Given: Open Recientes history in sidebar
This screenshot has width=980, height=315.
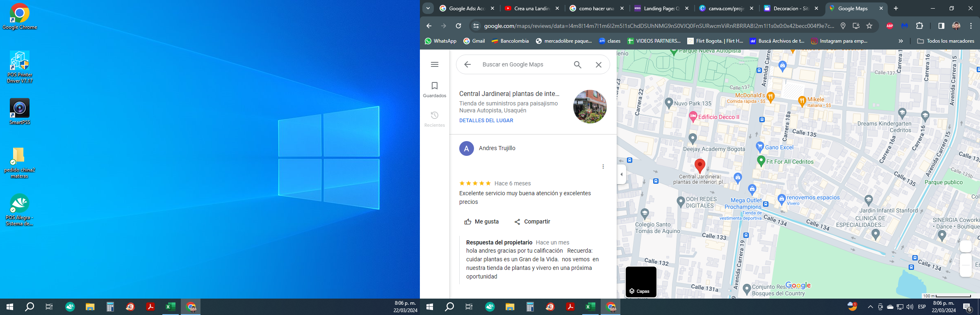Looking at the screenshot, I should coord(435,119).
